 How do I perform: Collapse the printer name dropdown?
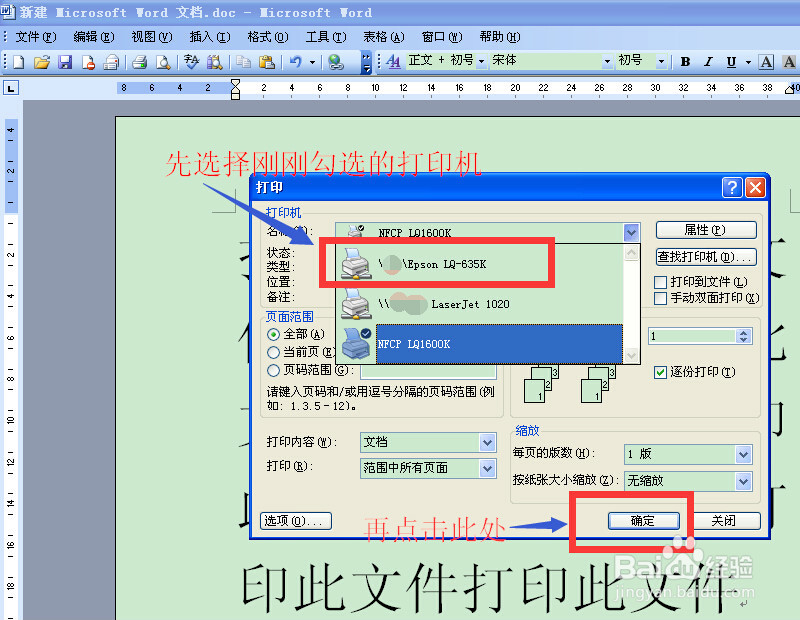[x=631, y=233]
